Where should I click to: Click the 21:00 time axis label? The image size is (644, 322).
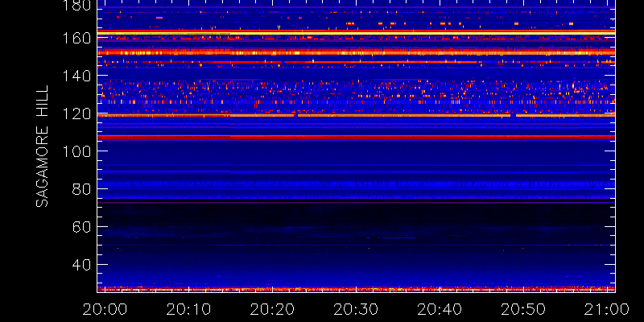[607, 309]
